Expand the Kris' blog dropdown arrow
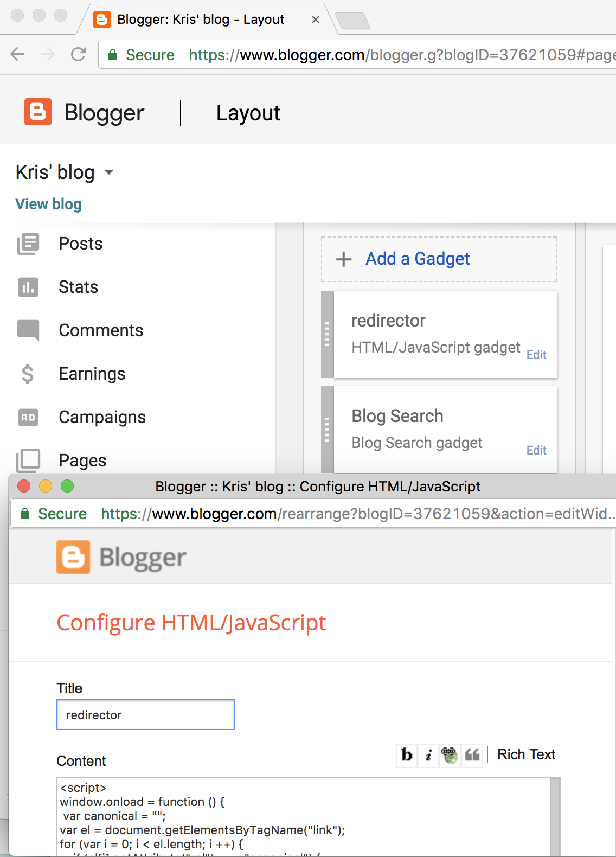The width and height of the screenshot is (616, 857). tap(109, 172)
